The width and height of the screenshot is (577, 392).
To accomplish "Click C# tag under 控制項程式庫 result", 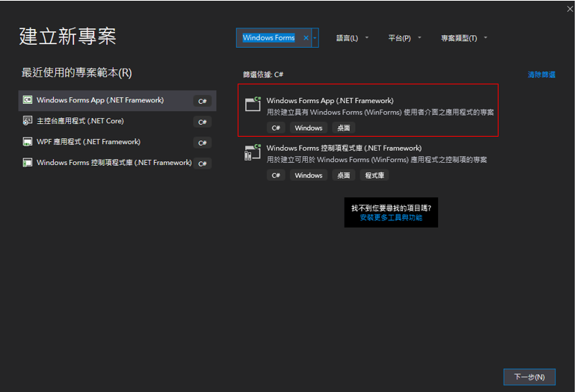I will tap(276, 175).
